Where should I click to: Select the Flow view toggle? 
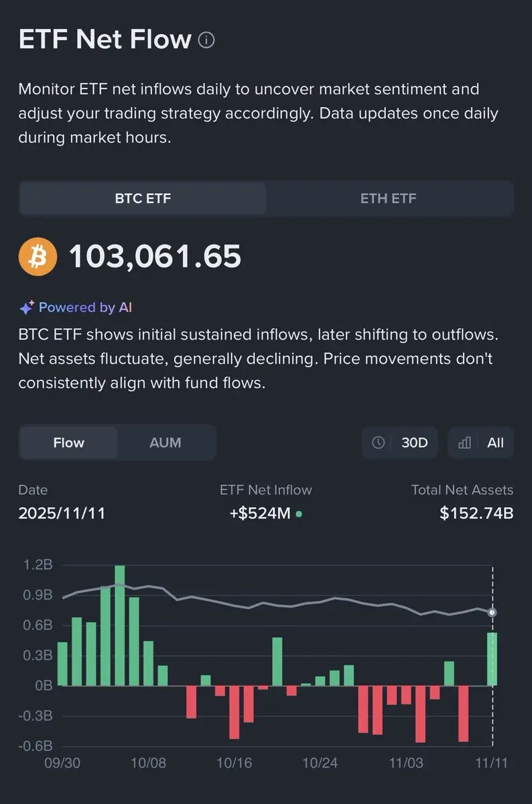[x=68, y=443]
